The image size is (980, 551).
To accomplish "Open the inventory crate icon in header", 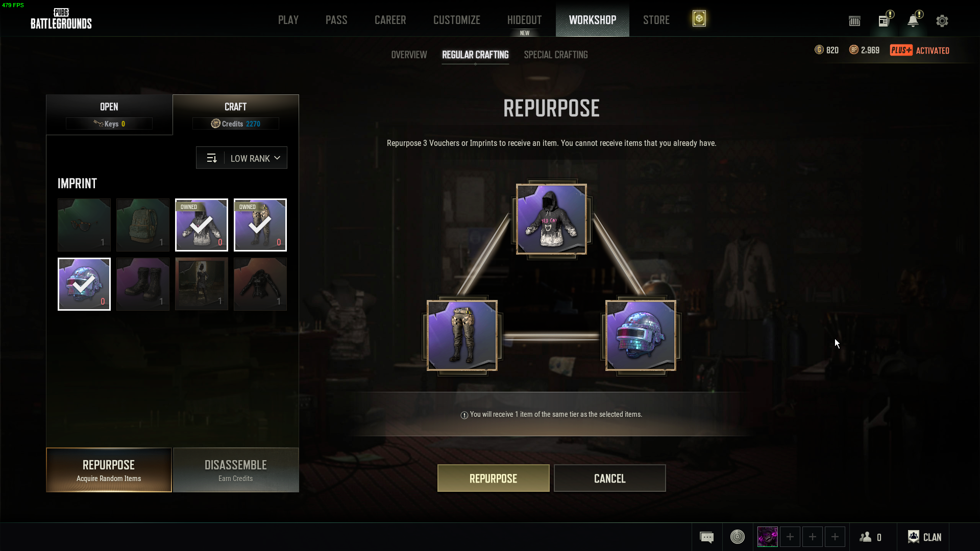I will (x=854, y=21).
